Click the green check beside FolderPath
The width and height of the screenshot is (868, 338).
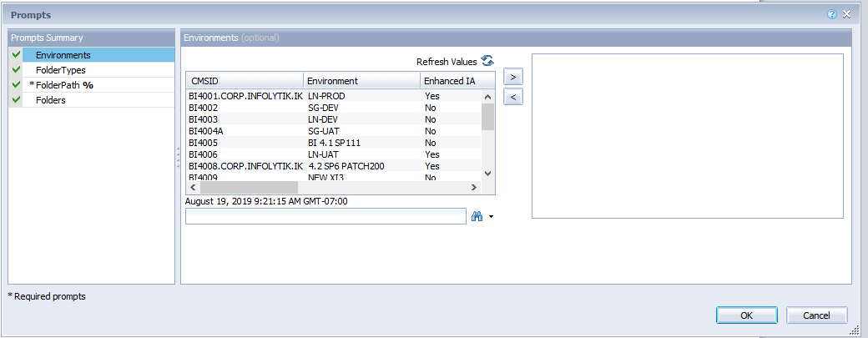(16, 84)
